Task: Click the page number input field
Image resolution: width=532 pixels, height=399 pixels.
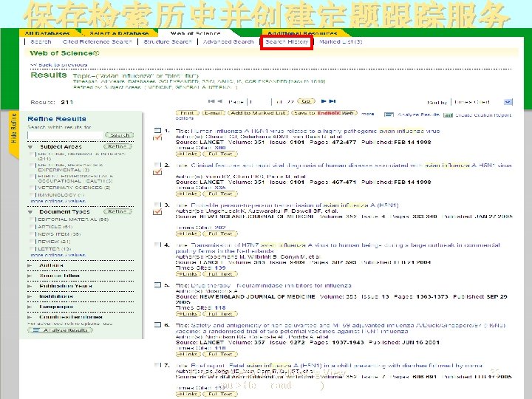Action: click(x=260, y=101)
